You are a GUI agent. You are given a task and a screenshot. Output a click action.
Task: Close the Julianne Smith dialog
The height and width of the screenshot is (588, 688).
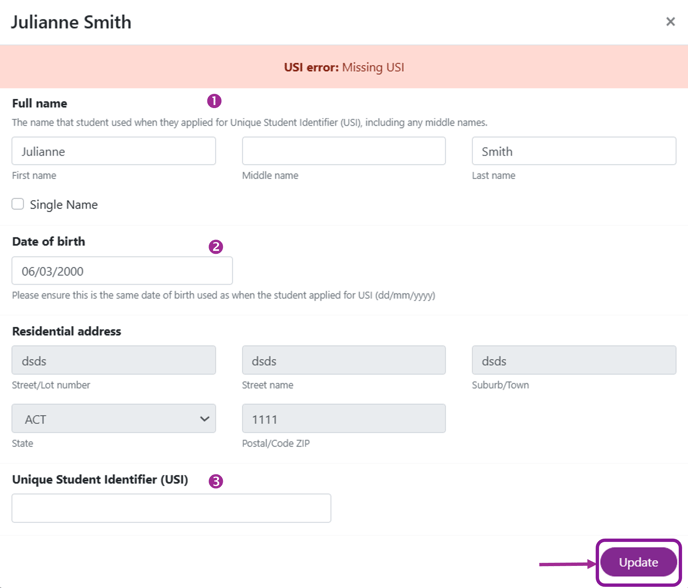pyautogui.click(x=670, y=22)
